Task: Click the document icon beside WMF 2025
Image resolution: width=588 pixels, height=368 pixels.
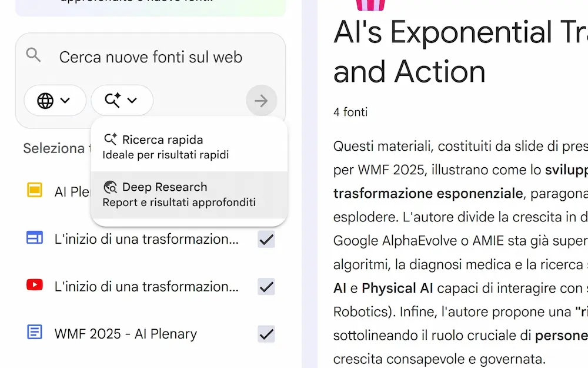Action: coord(35,333)
